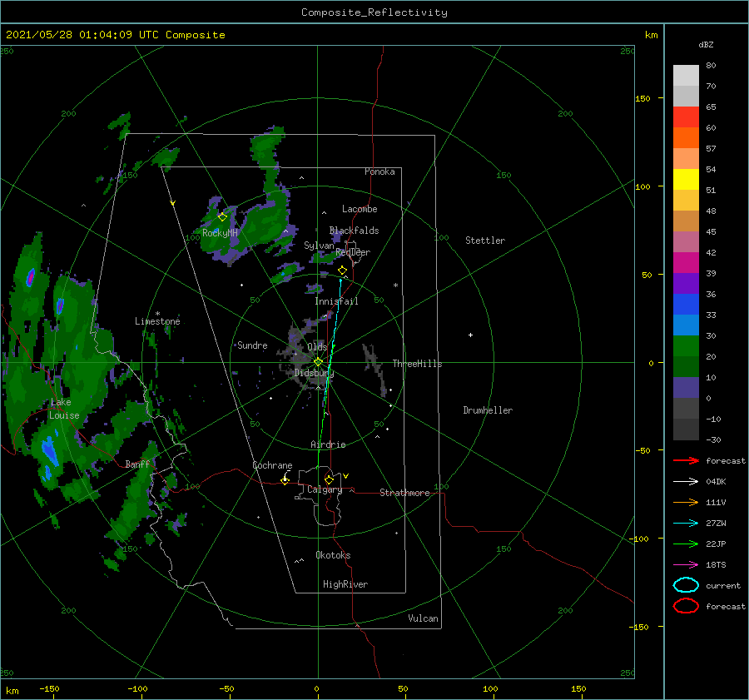Pick the purple 36–39 dBZ swatch
This screenshot has height=700, width=749.
point(686,284)
